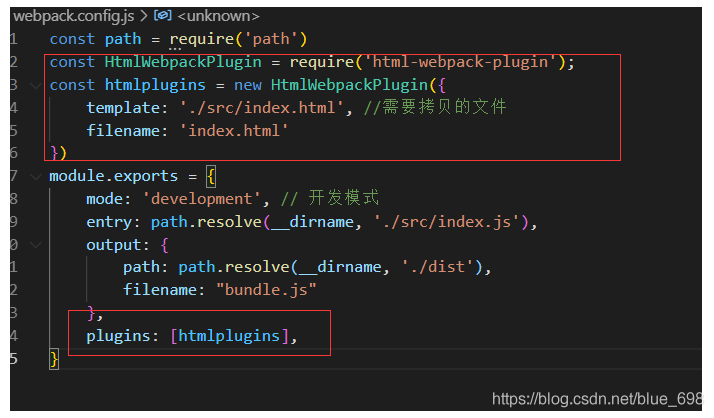
Task: Click the require call on line 1
Action: coord(202,39)
